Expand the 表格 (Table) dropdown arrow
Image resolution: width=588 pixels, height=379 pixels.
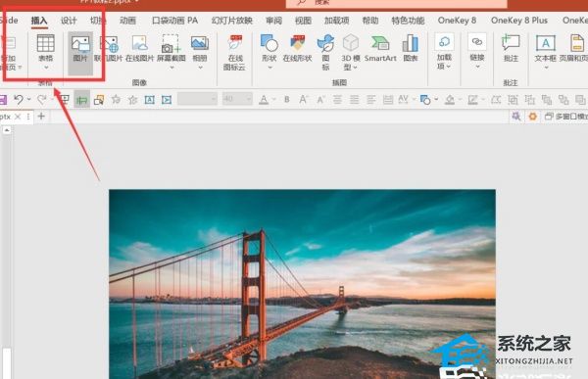coord(46,68)
